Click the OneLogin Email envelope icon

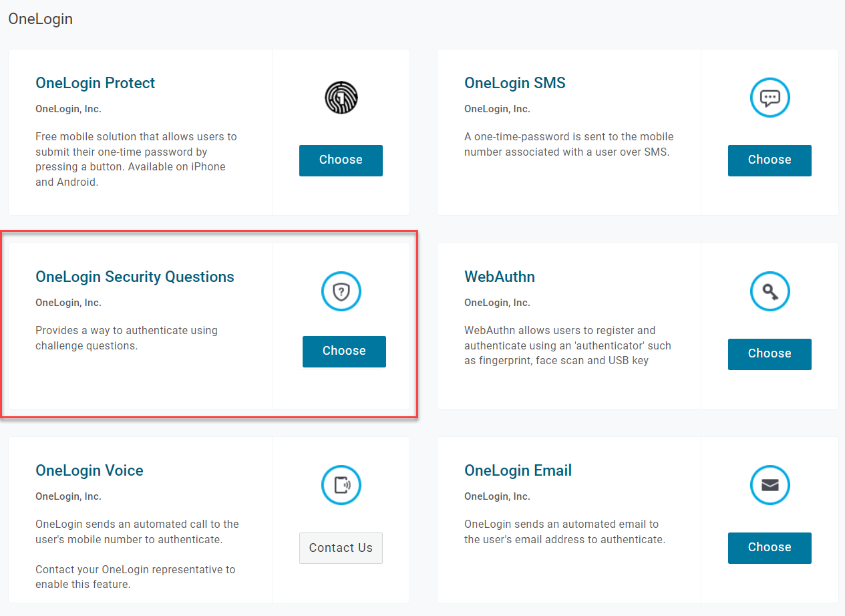(770, 485)
